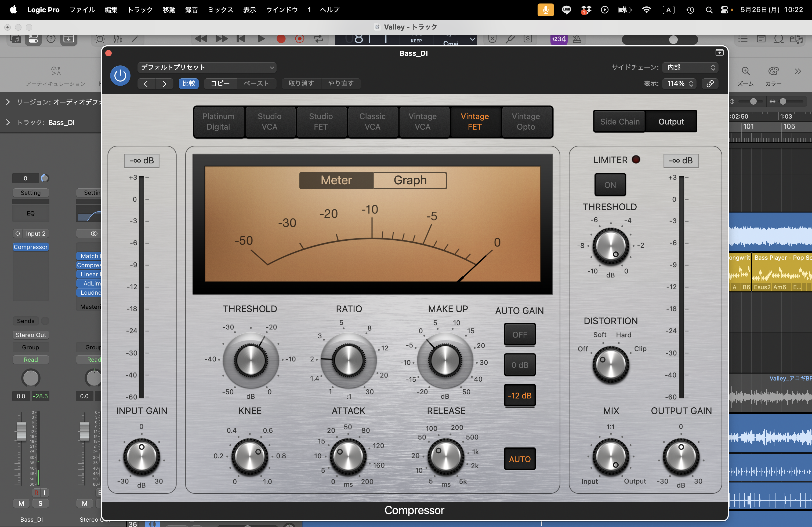Open Smart Controls with the dial icon
The height and width of the screenshot is (527, 812).
tap(100, 39)
